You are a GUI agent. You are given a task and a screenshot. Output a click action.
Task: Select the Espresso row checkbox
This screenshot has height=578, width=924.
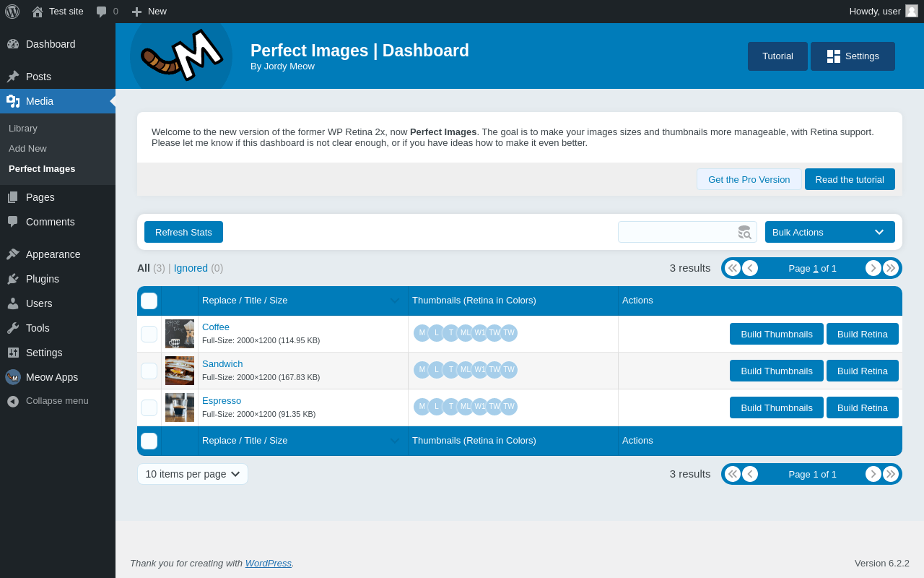[149, 407]
